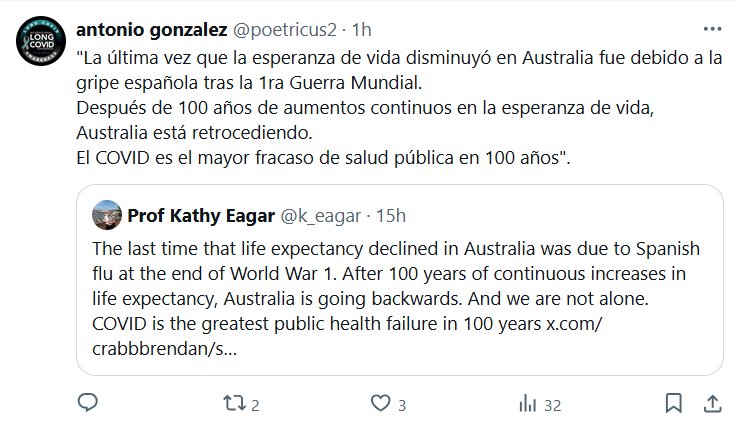Reply to antonio gonzalez's tweet
Viewport: 738px width, 426px height.
point(88,404)
